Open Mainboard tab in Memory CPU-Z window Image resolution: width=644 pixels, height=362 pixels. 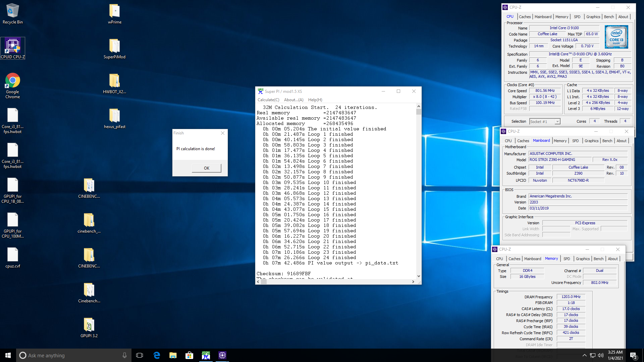tap(533, 259)
